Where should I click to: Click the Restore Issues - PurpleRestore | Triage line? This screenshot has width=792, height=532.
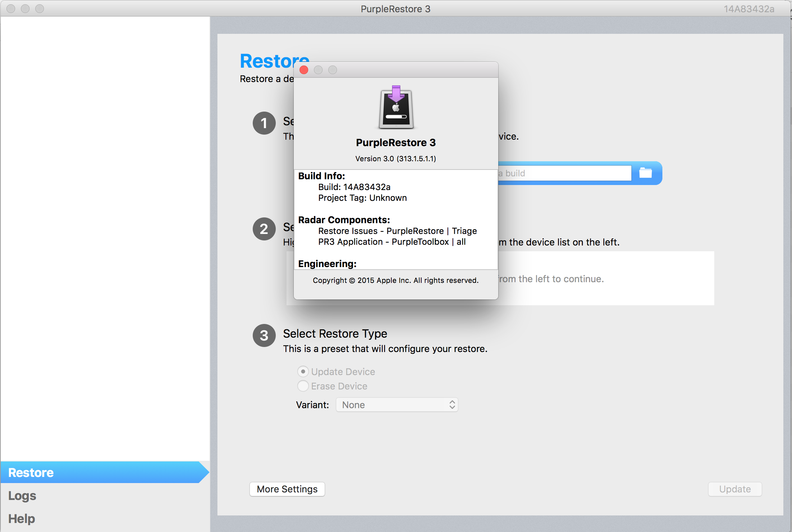pos(397,231)
